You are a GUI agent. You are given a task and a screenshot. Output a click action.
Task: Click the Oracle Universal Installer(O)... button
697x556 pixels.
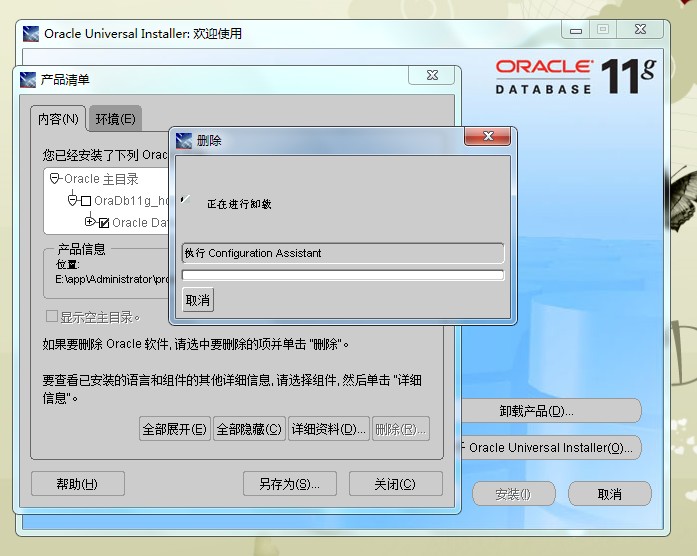tap(551, 447)
